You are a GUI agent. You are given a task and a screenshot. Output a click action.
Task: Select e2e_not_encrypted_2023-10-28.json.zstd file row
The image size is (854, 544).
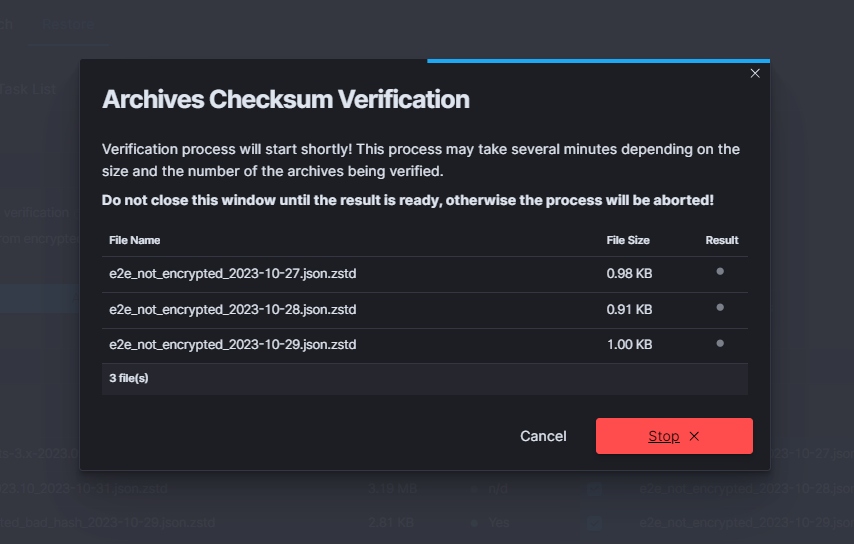click(x=232, y=310)
